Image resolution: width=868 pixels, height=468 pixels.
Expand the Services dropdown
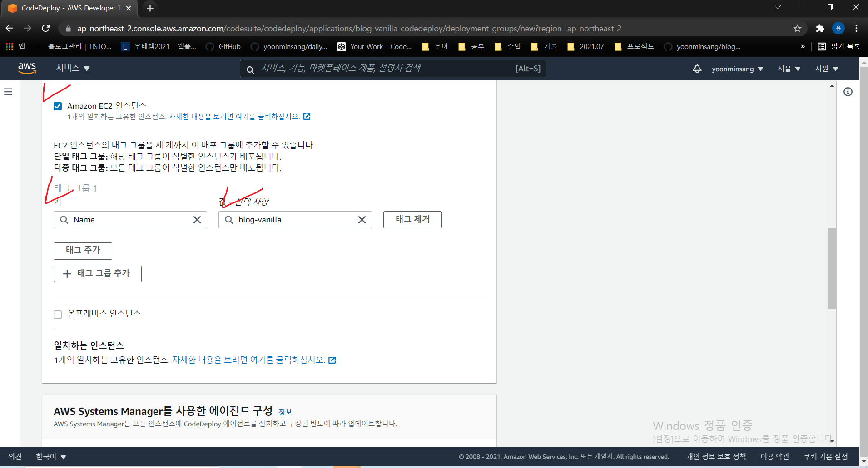point(73,68)
